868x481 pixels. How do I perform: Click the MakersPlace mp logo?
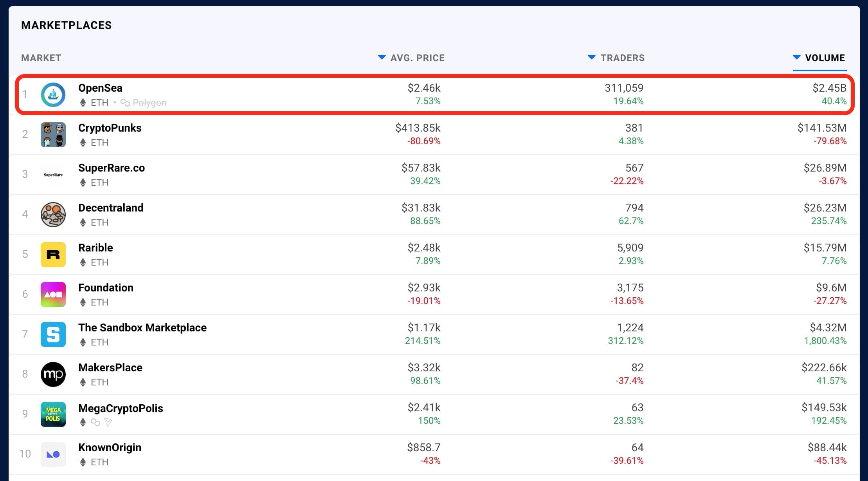[x=53, y=374]
